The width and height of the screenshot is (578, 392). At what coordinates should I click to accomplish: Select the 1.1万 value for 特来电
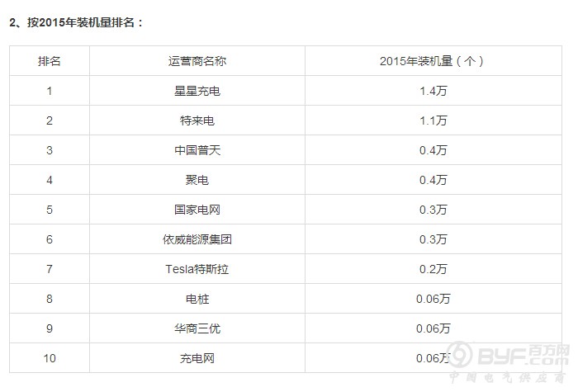point(433,120)
